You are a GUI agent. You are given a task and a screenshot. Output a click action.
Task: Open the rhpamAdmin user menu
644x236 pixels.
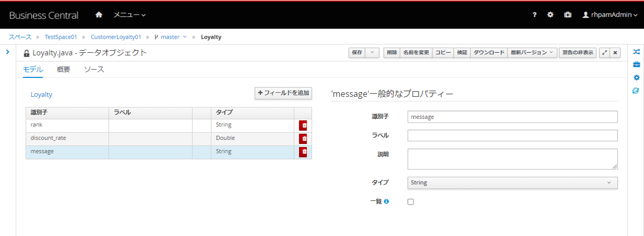(610, 15)
